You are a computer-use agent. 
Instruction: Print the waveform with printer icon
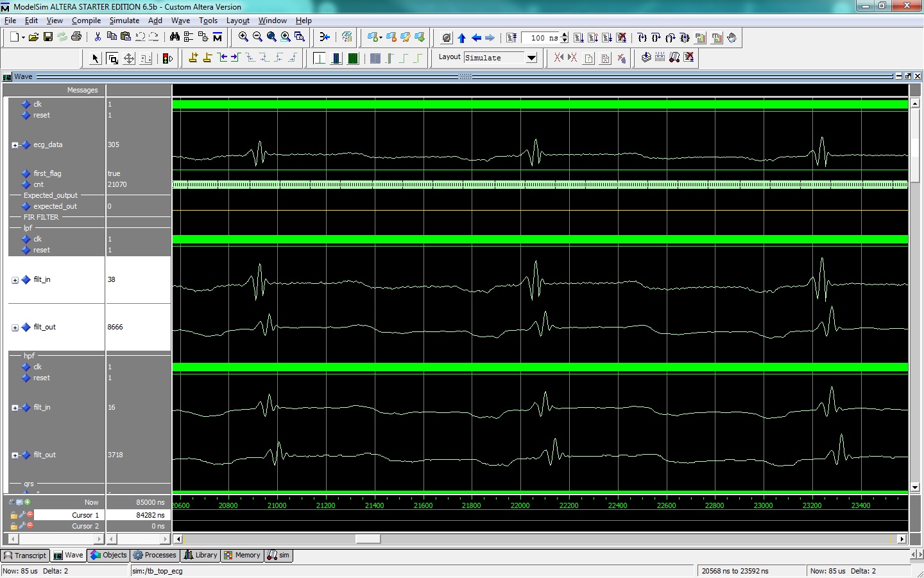pyautogui.click(x=76, y=37)
